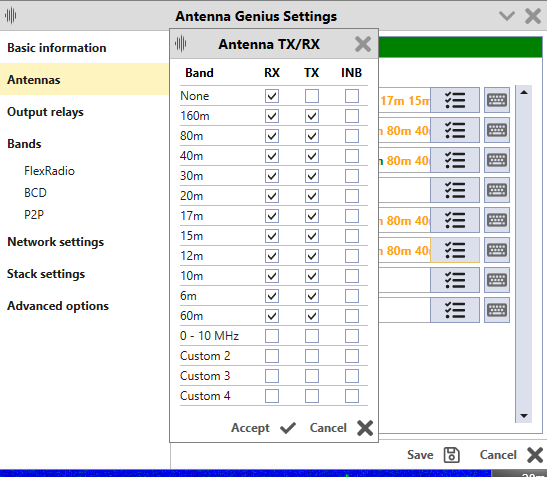Uncheck TX for 160m band
547x477 pixels.
tap(312, 116)
